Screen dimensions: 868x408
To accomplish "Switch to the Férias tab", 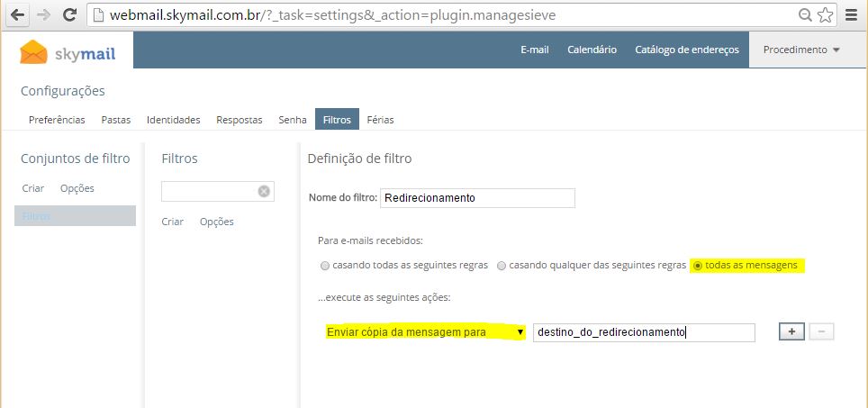I will [380, 120].
